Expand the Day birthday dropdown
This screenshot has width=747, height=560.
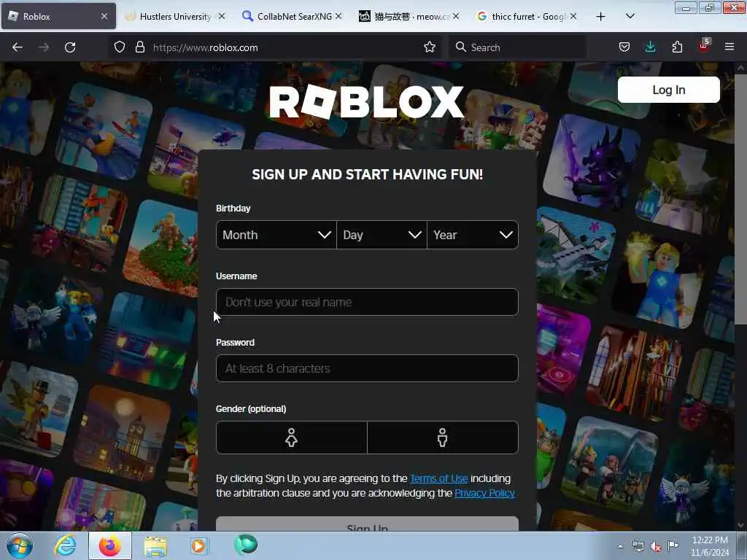point(382,235)
